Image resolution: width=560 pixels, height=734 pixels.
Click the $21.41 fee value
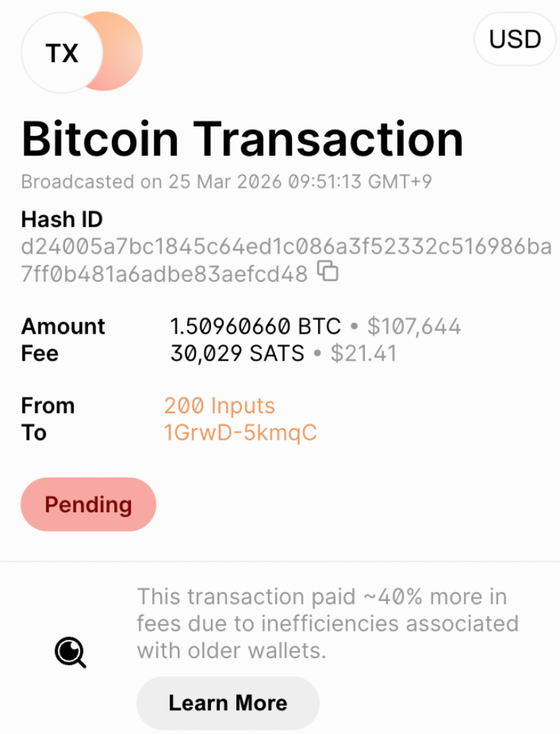point(363,354)
